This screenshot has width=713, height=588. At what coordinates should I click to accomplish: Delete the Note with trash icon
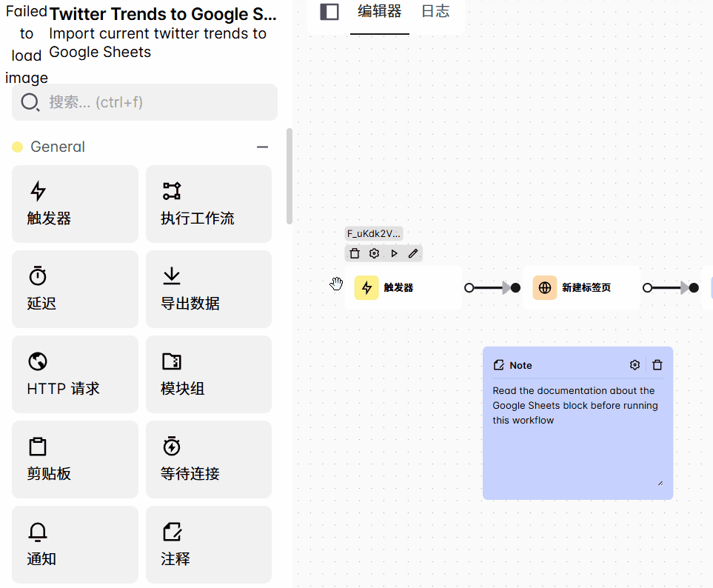[x=657, y=364]
